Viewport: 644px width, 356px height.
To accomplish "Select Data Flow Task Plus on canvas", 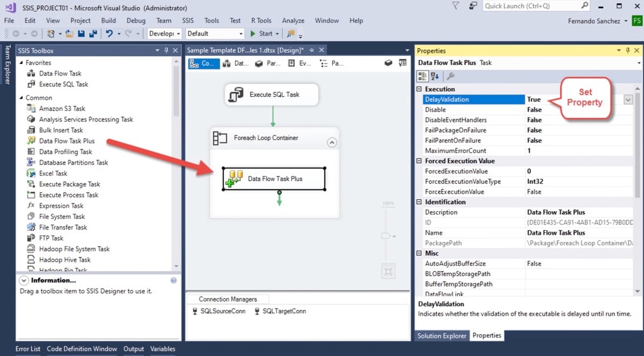I will coord(274,179).
